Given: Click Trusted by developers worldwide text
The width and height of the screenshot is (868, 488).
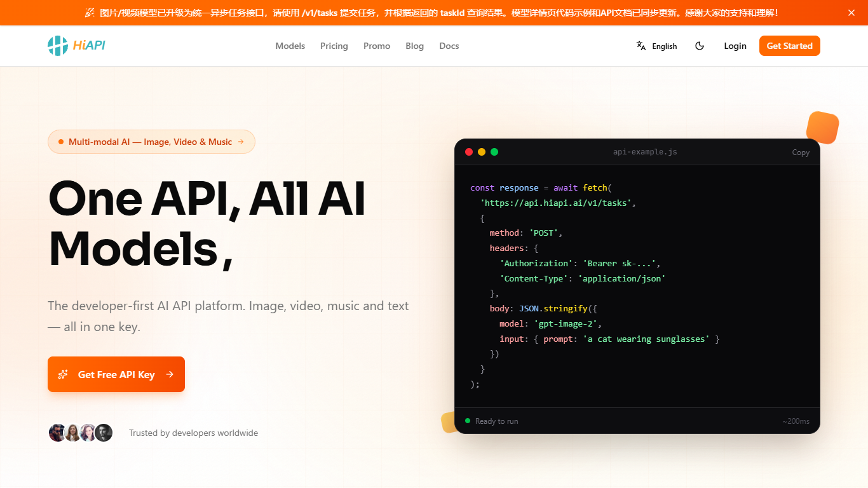Looking at the screenshot, I should 193,433.
